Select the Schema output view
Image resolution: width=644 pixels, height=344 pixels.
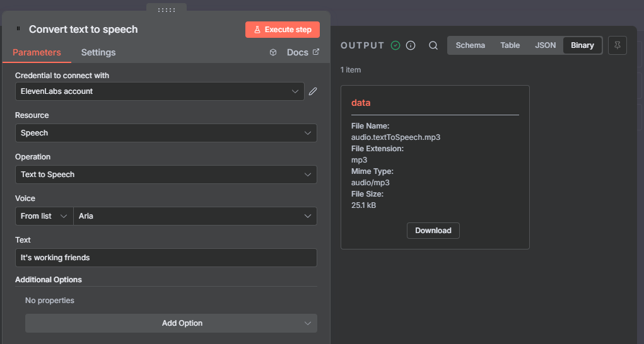pos(471,45)
